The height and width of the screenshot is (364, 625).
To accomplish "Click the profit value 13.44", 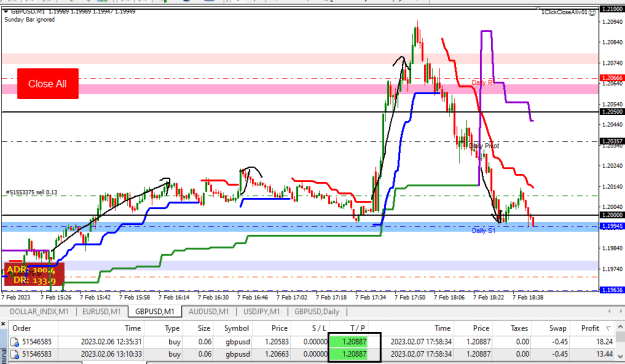I will point(604,354).
